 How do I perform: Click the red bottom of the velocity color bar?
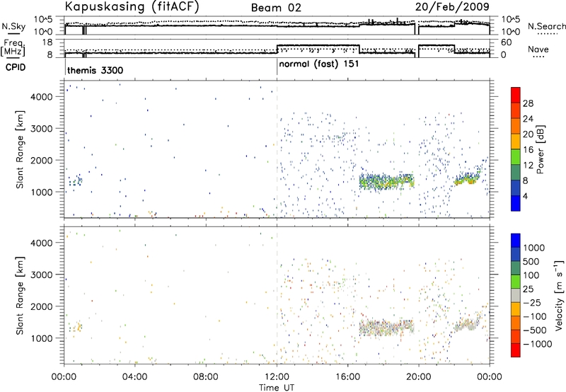pyautogui.click(x=516, y=350)
